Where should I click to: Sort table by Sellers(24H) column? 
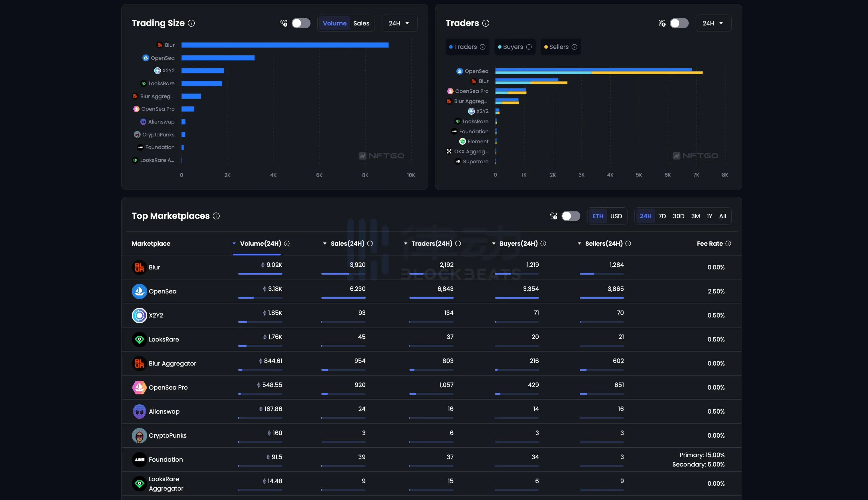coord(604,243)
